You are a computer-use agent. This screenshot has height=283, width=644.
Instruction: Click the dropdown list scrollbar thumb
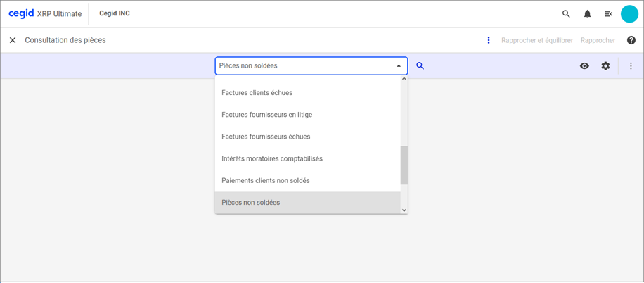[x=404, y=165]
